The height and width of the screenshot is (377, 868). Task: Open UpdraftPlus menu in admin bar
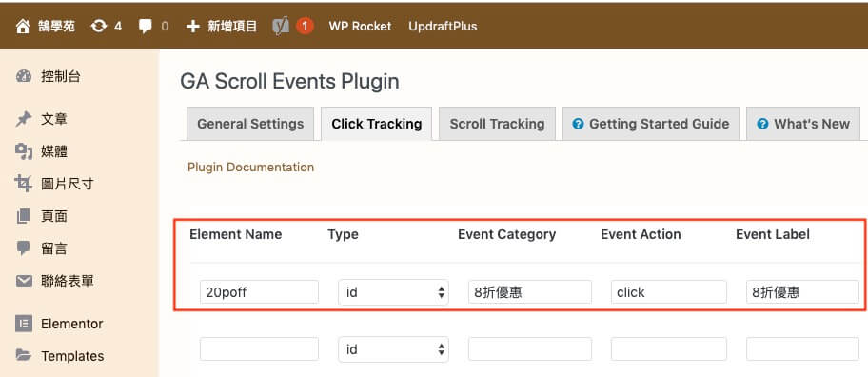[443, 26]
